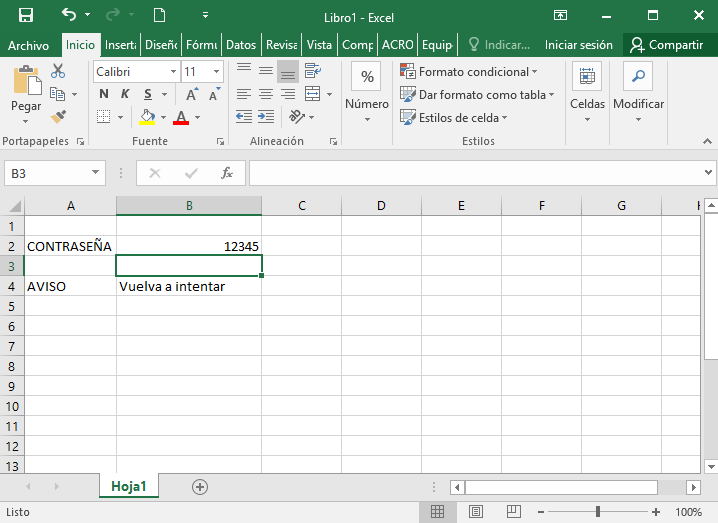The height and width of the screenshot is (523, 718).
Task: Click zoom out minus button
Action: pos(541,512)
